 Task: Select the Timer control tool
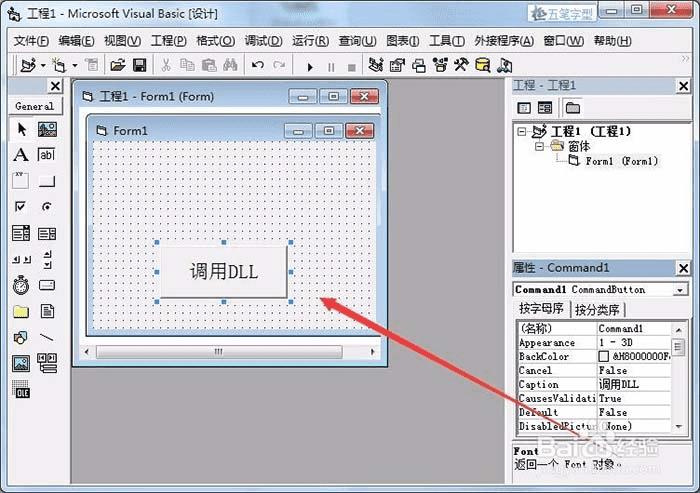click(x=21, y=285)
